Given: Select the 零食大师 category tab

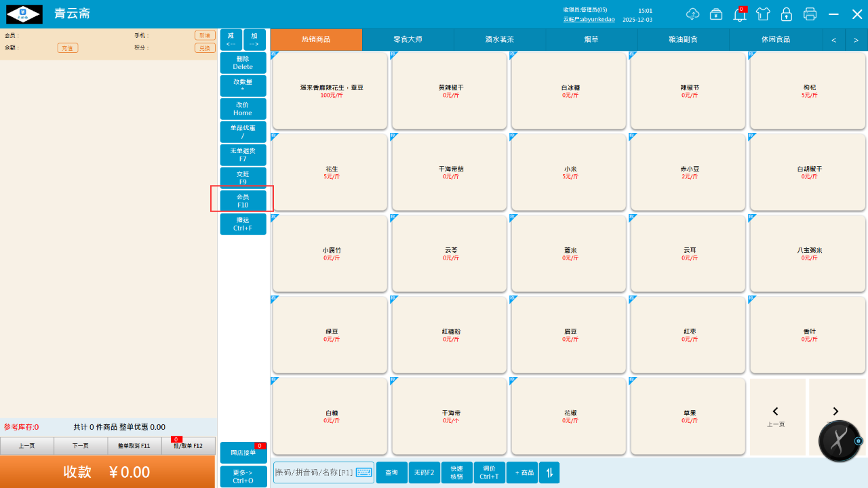Looking at the screenshot, I should [408, 40].
